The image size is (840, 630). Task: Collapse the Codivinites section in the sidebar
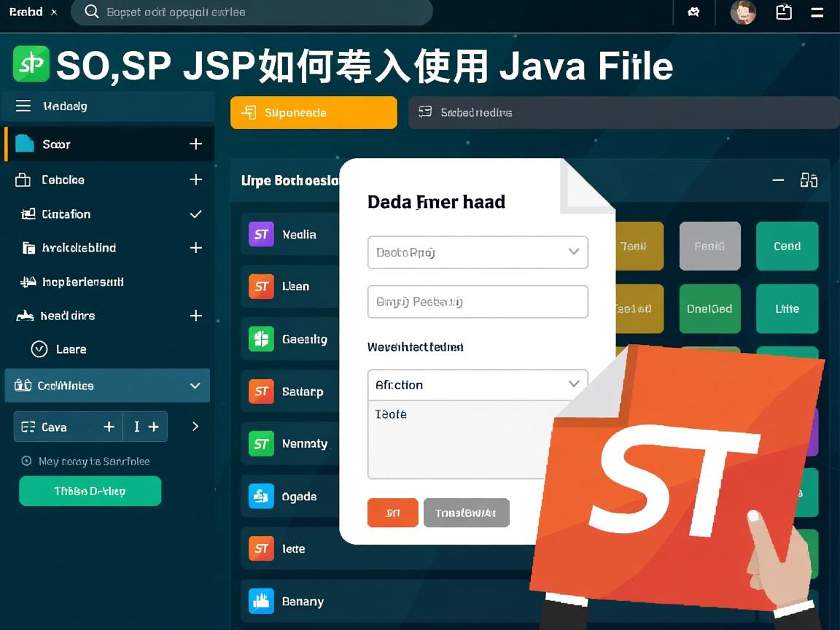pos(195,386)
